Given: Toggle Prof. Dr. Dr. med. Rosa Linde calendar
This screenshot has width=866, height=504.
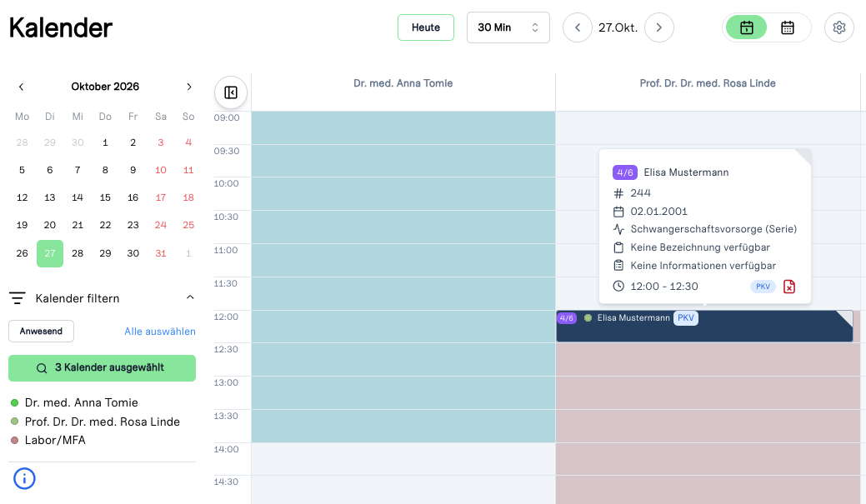Looking at the screenshot, I should click(103, 422).
